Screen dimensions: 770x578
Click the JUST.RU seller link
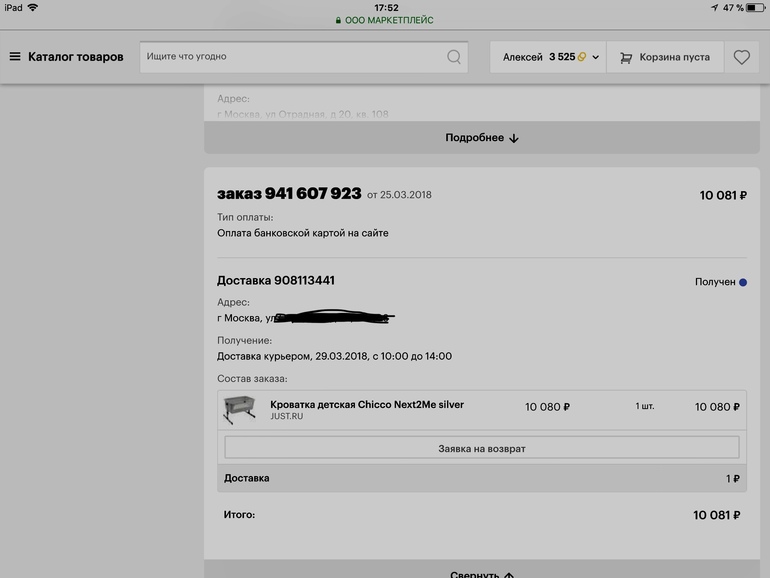[286, 417]
